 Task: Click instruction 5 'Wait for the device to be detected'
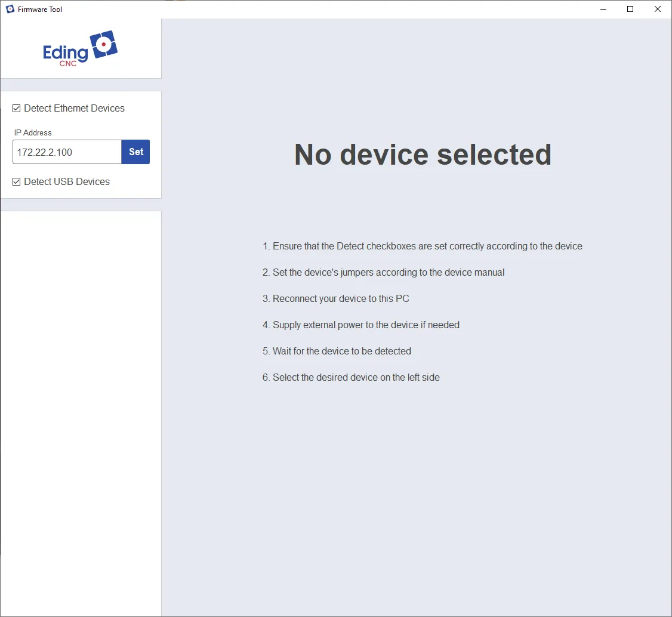click(x=337, y=351)
